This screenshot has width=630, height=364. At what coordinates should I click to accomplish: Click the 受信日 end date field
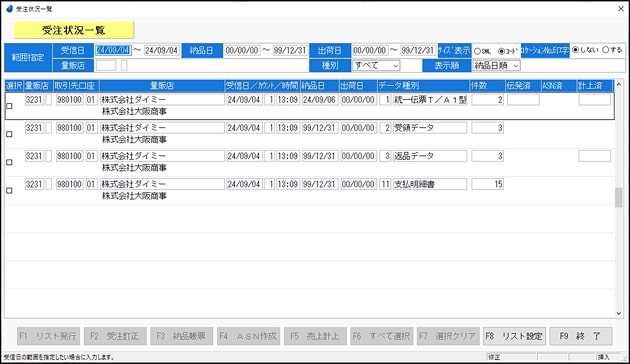coord(162,50)
